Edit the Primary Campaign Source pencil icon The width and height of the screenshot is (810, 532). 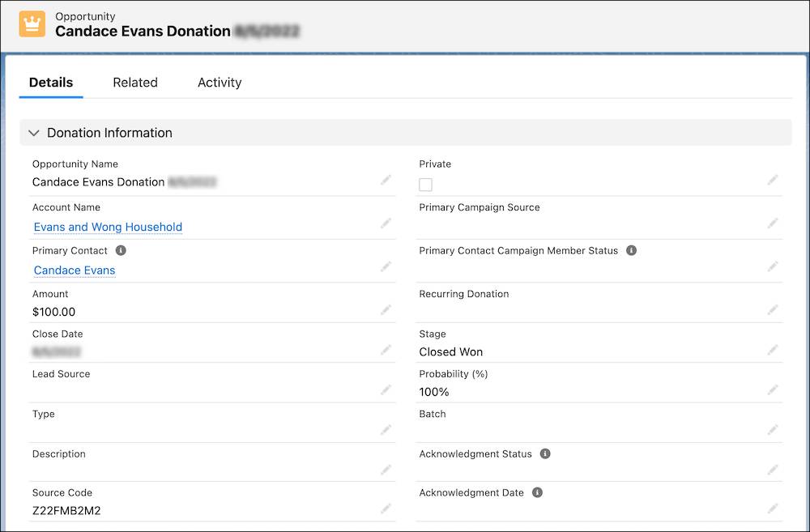[x=773, y=223]
